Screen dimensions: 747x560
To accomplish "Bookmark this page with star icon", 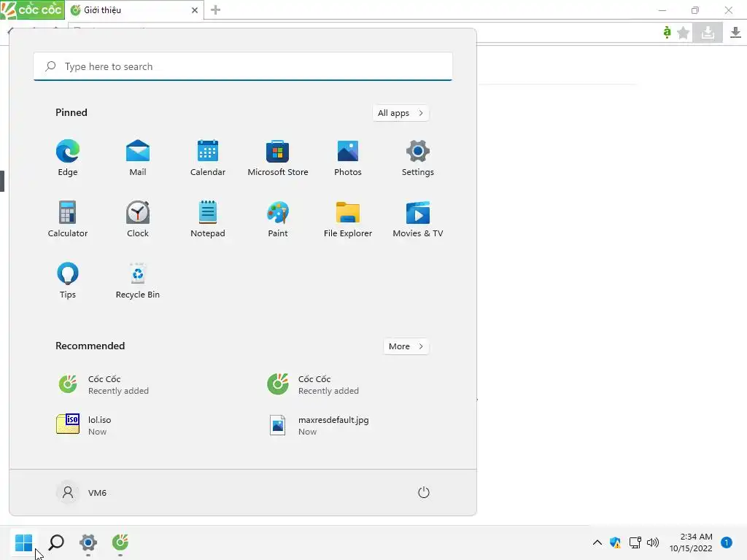I will tap(683, 32).
